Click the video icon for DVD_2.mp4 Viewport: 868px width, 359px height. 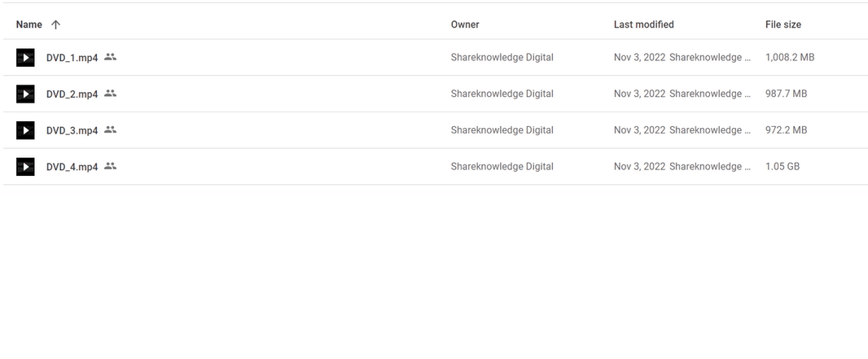[x=25, y=94]
